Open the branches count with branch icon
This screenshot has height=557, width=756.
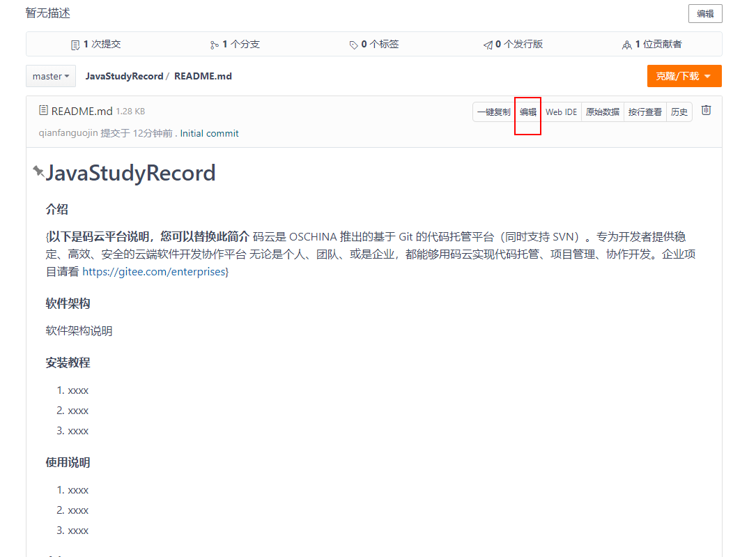point(235,45)
